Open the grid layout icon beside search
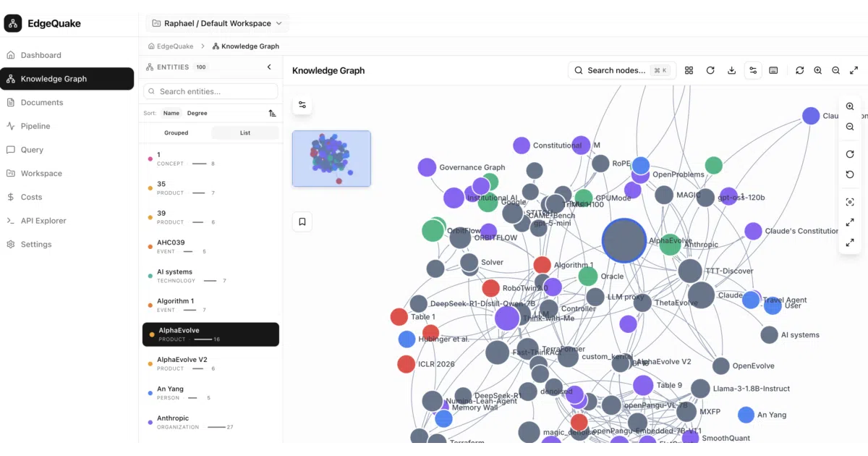The height and width of the screenshot is (456, 868). click(689, 70)
